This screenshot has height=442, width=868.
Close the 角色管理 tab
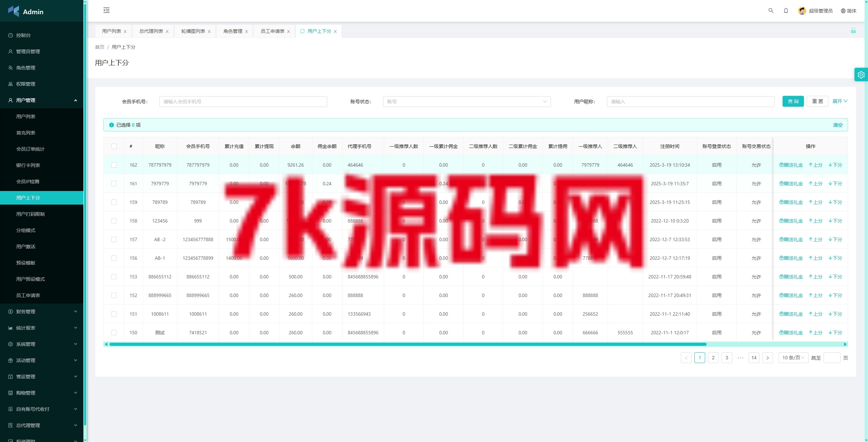[246, 31]
